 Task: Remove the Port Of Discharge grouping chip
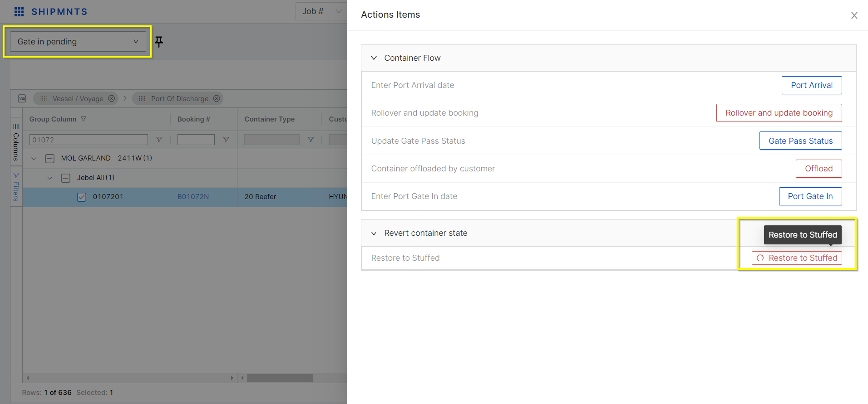click(x=217, y=98)
